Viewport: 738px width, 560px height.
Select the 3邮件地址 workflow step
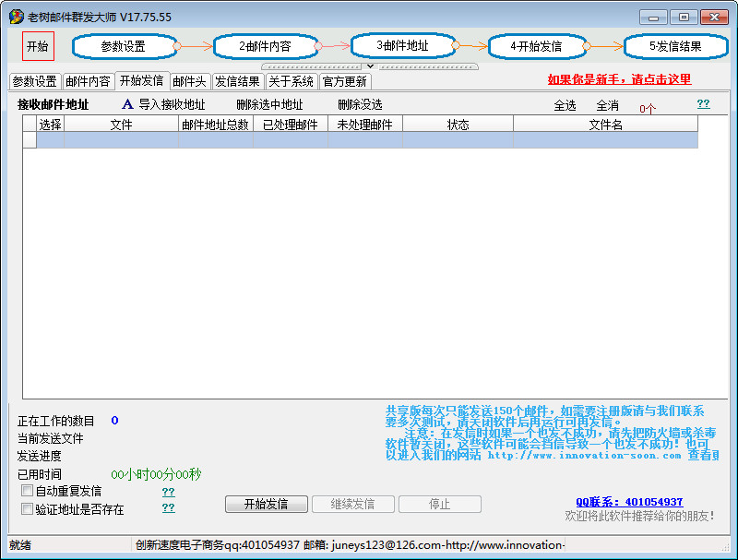[402, 45]
